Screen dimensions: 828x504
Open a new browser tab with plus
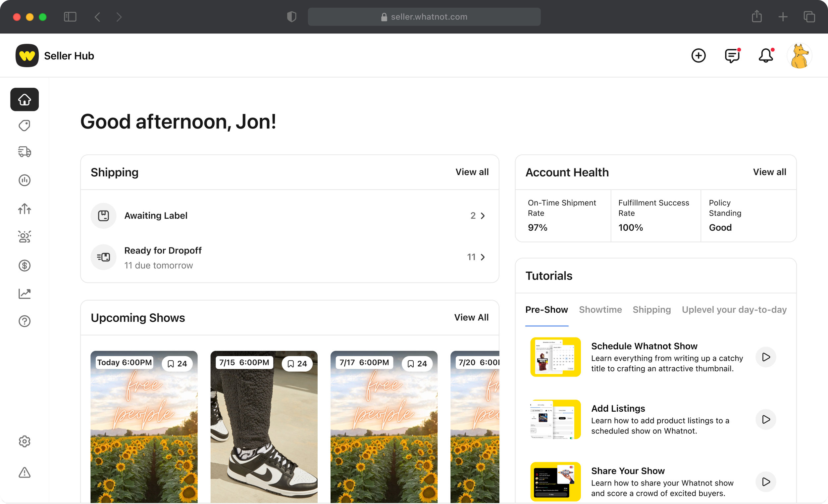pyautogui.click(x=783, y=17)
